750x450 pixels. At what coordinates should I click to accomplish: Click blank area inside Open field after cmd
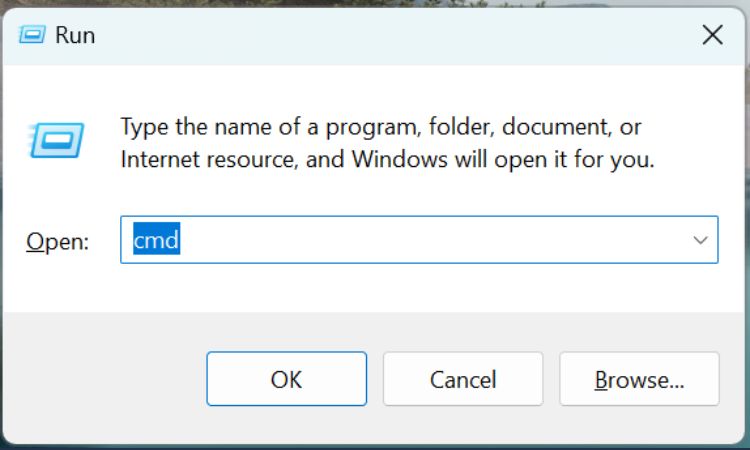(430, 240)
